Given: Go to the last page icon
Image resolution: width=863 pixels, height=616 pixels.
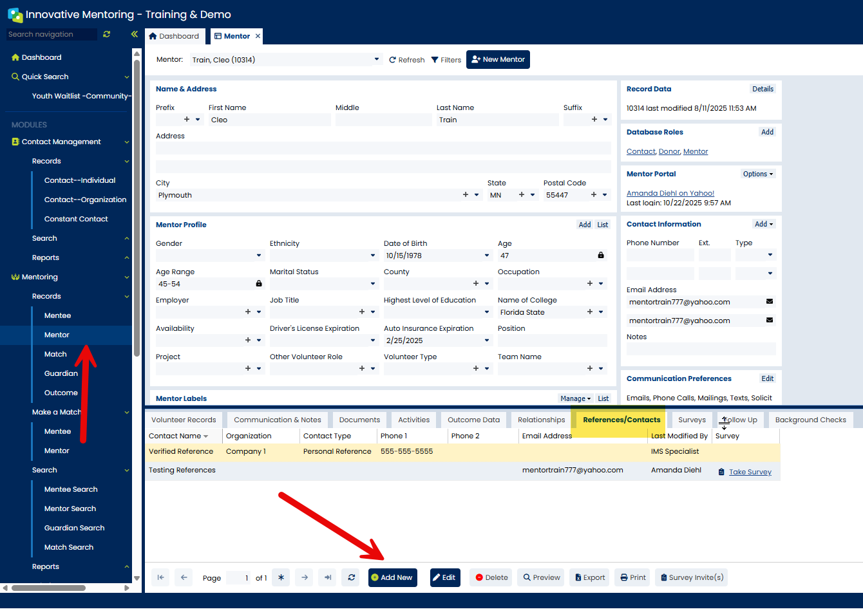Looking at the screenshot, I should [x=328, y=577].
